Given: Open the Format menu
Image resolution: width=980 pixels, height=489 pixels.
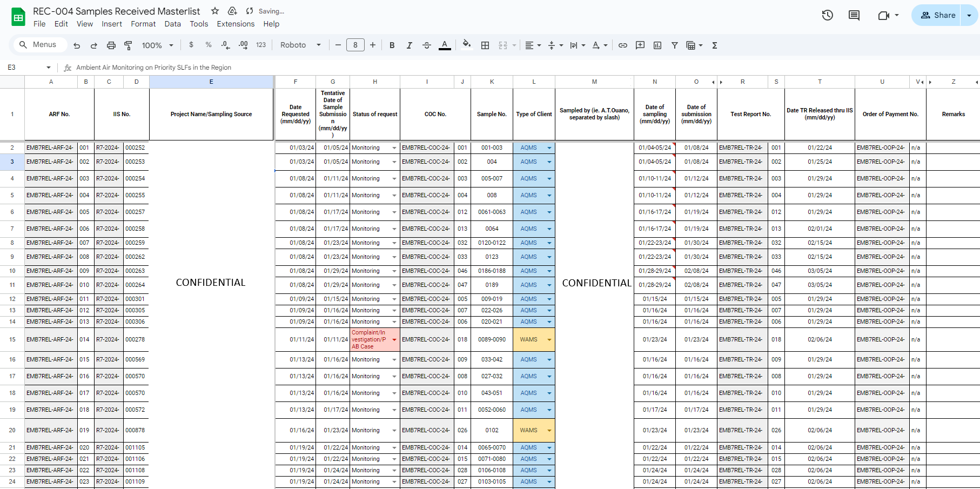Looking at the screenshot, I should coord(143,24).
